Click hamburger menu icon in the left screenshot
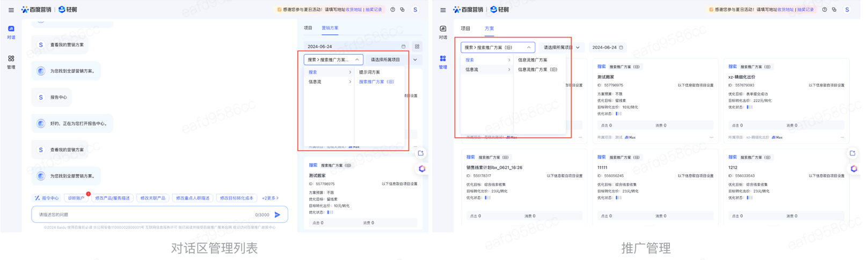 click(11, 10)
